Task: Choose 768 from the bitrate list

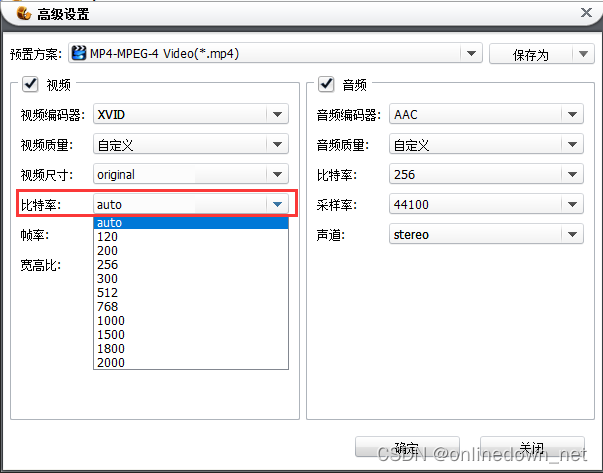Action: [x=191, y=306]
